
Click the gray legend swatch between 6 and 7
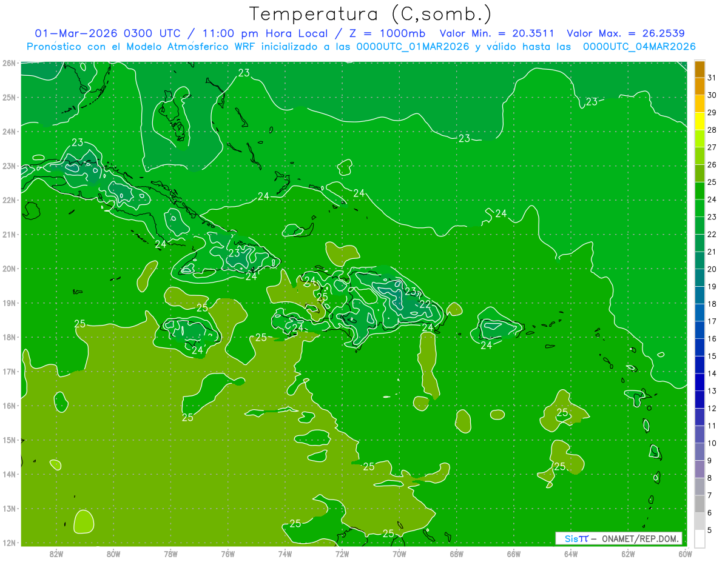tap(699, 504)
